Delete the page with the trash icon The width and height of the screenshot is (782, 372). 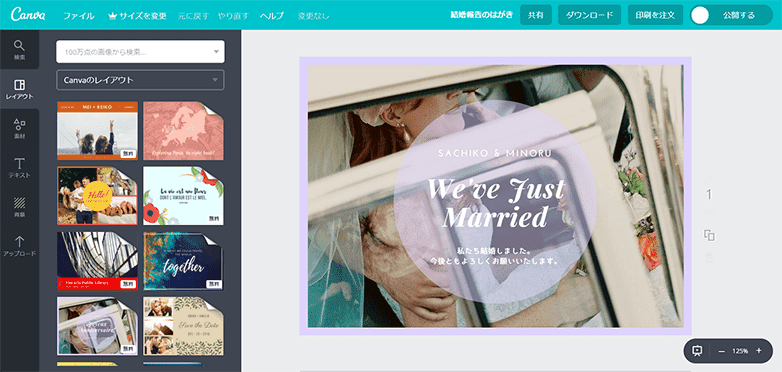coord(709,258)
